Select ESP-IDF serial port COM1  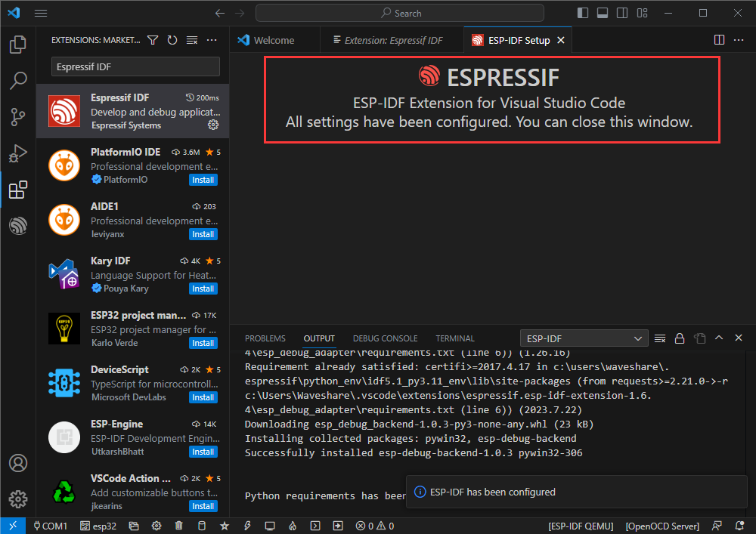tap(50, 526)
